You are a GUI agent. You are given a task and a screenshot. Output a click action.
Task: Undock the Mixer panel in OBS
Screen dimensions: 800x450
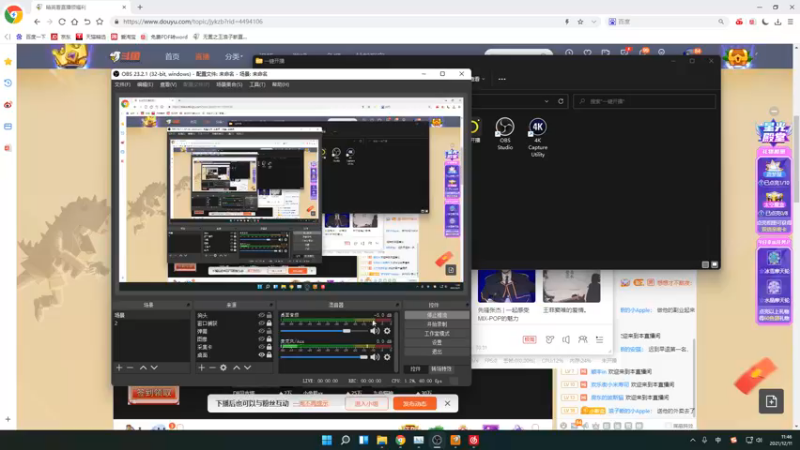(x=396, y=305)
